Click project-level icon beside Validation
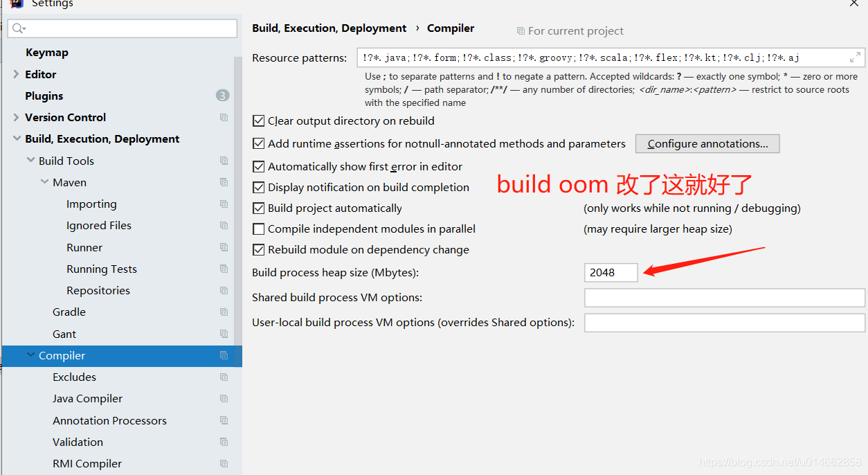Viewport: 868px width, 475px height. [x=224, y=442]
